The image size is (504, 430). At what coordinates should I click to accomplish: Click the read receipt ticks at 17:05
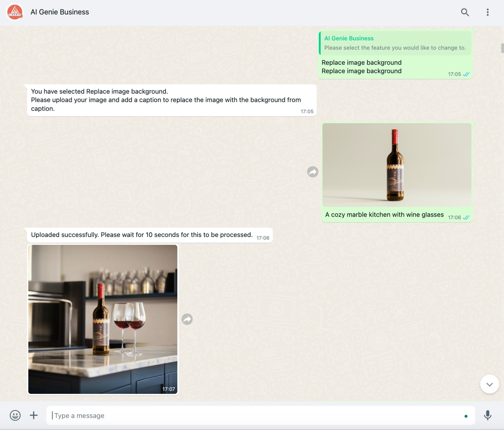(x=466, y=74)
